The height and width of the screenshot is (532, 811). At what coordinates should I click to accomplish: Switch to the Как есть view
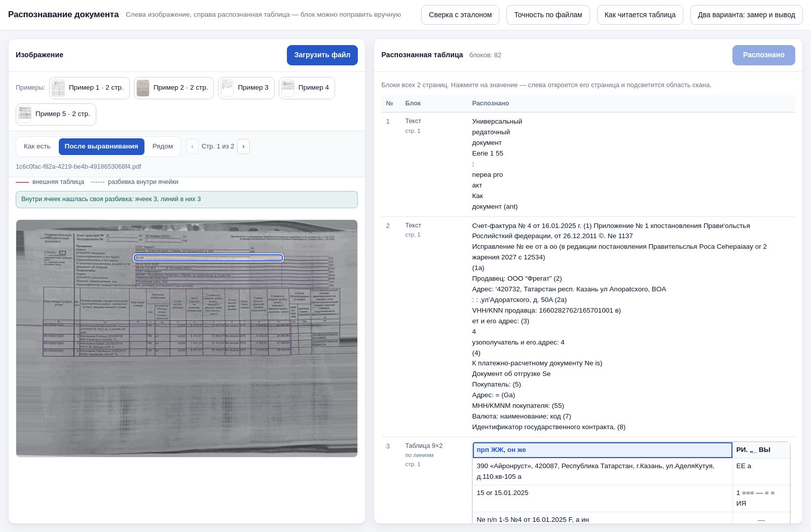[x=37, y=146]
